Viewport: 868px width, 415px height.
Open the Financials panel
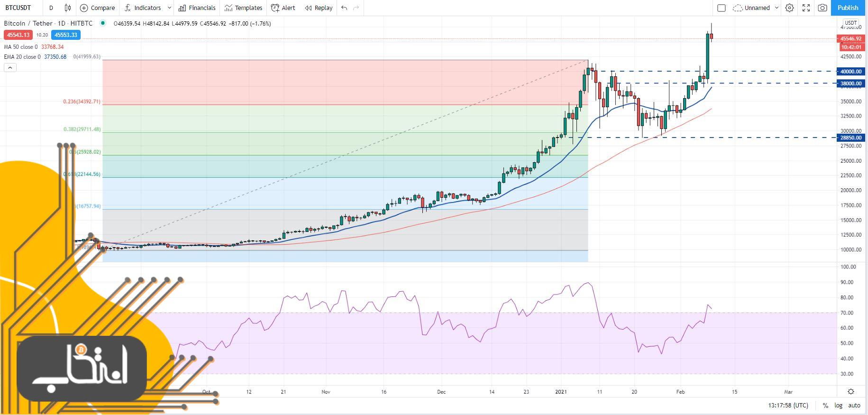click(197, 8)
